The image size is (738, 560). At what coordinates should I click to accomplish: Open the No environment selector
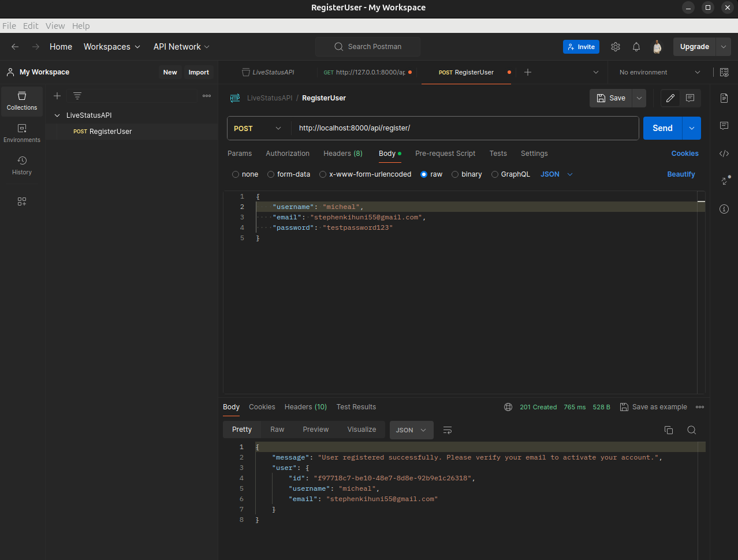[660, 72]
